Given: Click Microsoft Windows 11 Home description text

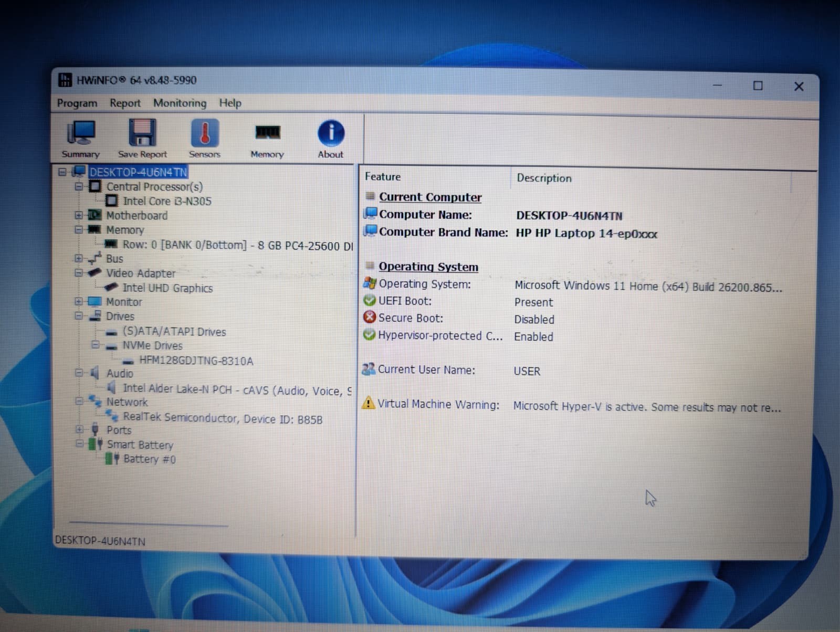Looking at the screenshot, I should coord(648,287).
